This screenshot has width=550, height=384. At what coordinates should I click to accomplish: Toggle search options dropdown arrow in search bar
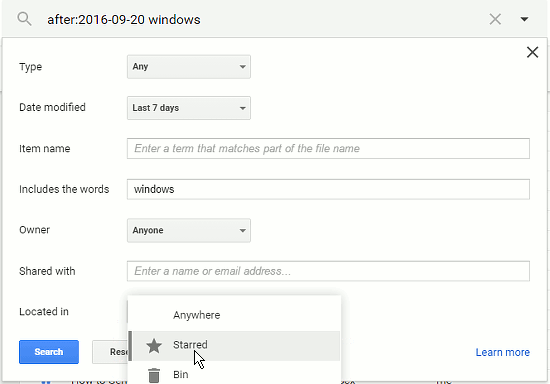[x=524, y=19]
